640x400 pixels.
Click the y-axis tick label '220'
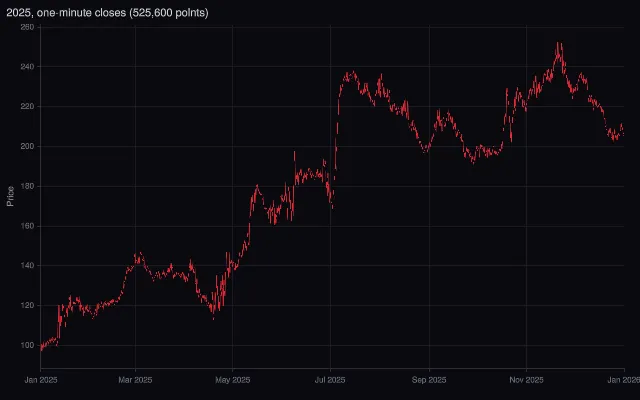[x=27, y=107]
